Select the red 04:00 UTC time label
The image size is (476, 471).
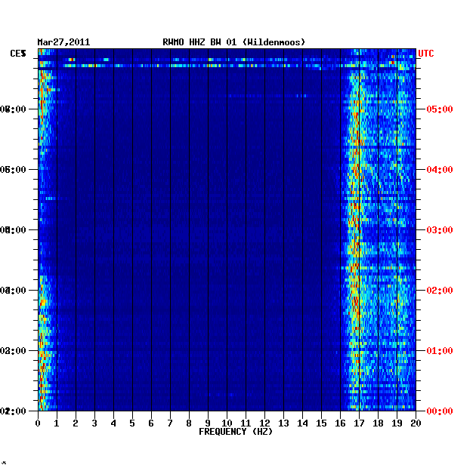click(440, 170)
